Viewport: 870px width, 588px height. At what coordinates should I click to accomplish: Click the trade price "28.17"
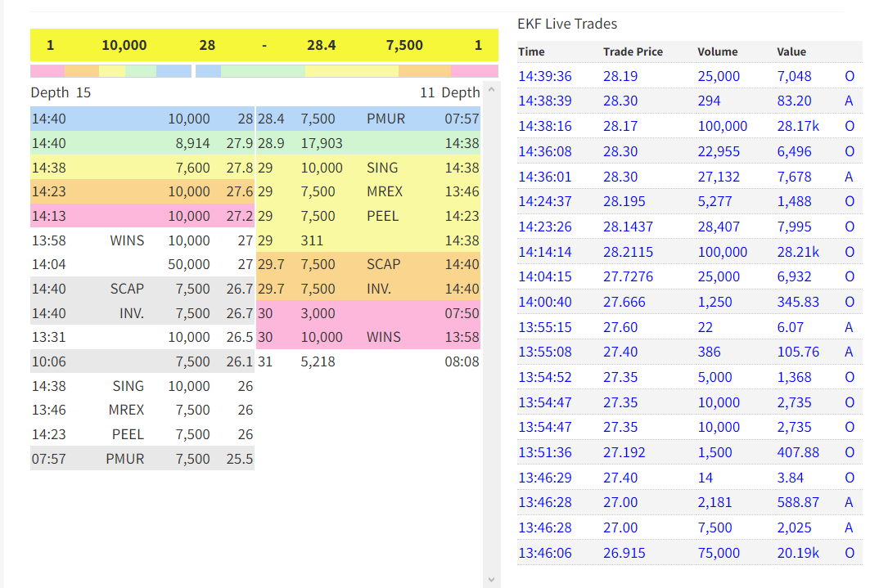tap(620, 127)
